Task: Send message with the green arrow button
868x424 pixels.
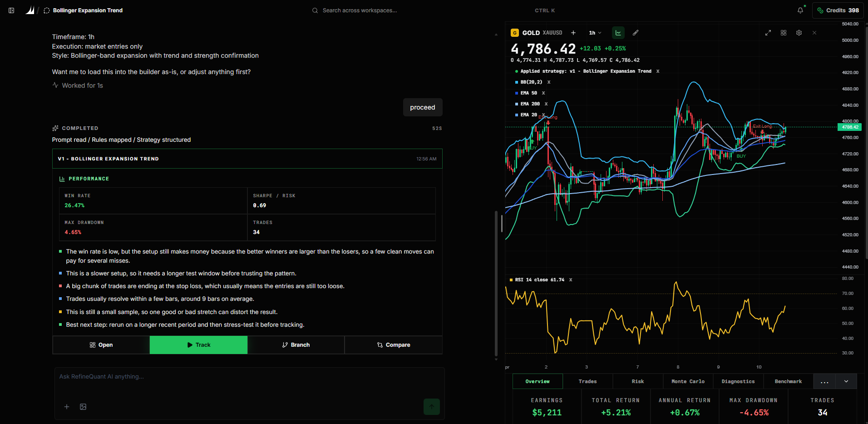Action: tap(432, 407)
